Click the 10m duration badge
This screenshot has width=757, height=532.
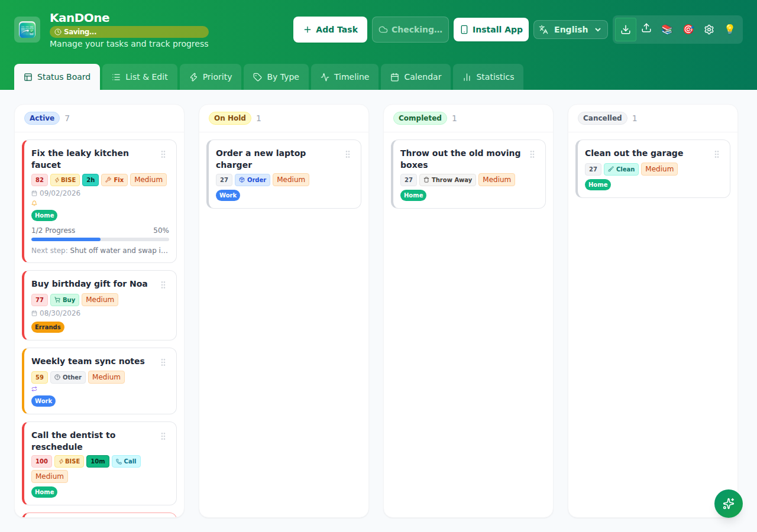pos(98,462)
